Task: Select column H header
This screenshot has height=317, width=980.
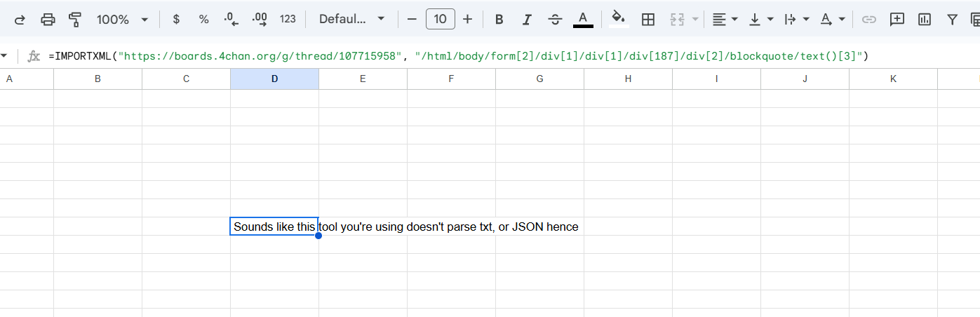Action: 628,79
